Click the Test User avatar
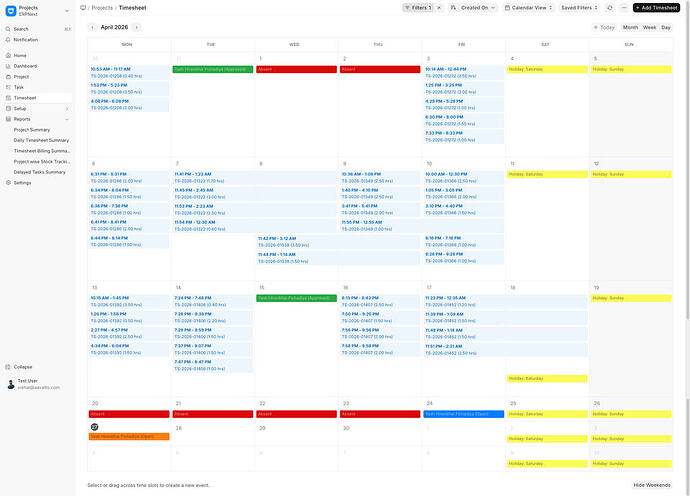The width and height of the screenshot is (690, 496). point(11,384)
